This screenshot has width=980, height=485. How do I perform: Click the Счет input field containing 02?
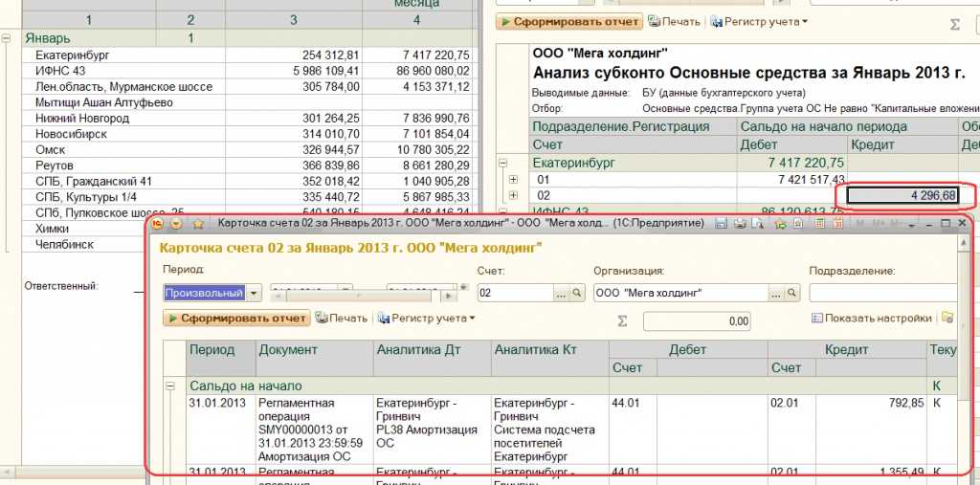click(517, 293)
